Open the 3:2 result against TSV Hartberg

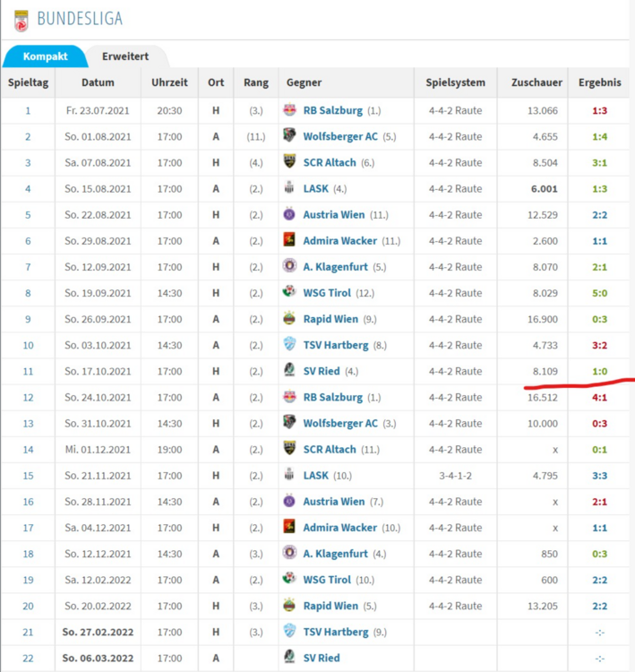599,346
